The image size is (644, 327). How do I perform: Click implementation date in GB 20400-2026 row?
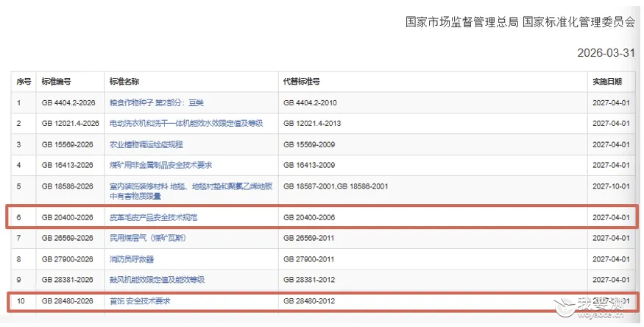pyautogui.click(x=611, y=217)
